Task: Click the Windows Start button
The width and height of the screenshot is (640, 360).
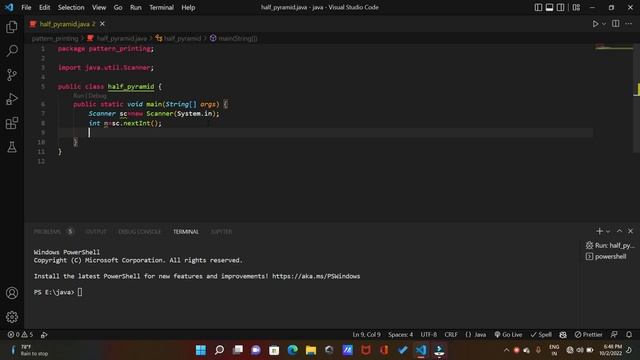Action: coord(201,350)
